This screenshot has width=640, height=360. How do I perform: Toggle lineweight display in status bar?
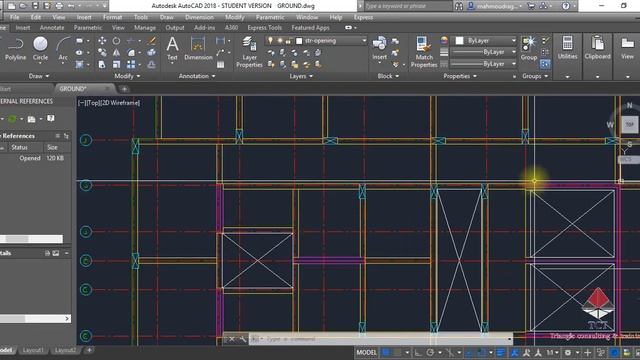(500, 352)
